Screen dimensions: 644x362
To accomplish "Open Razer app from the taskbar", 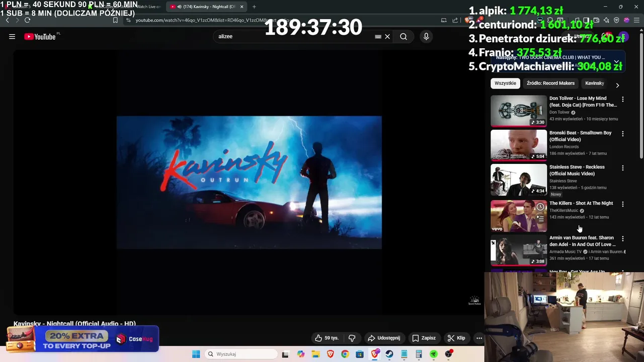I will coord(434,354).
